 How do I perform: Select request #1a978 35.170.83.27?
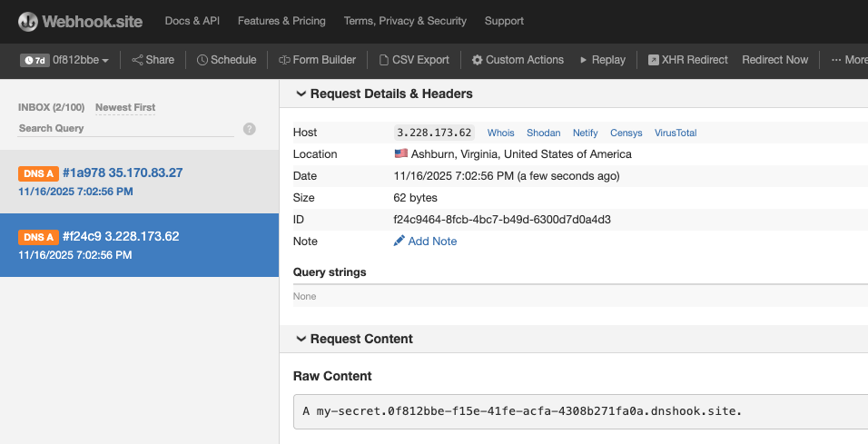coord(140,182)
